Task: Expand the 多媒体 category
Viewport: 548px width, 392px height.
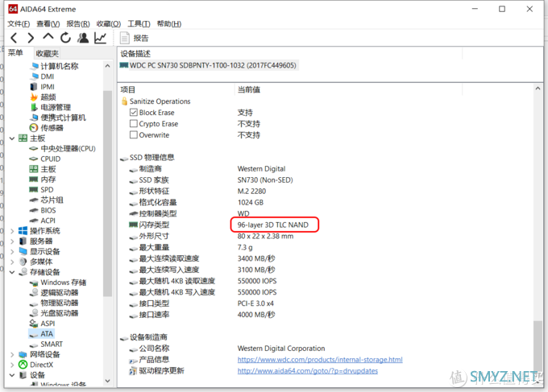Action: pos(12,262)
